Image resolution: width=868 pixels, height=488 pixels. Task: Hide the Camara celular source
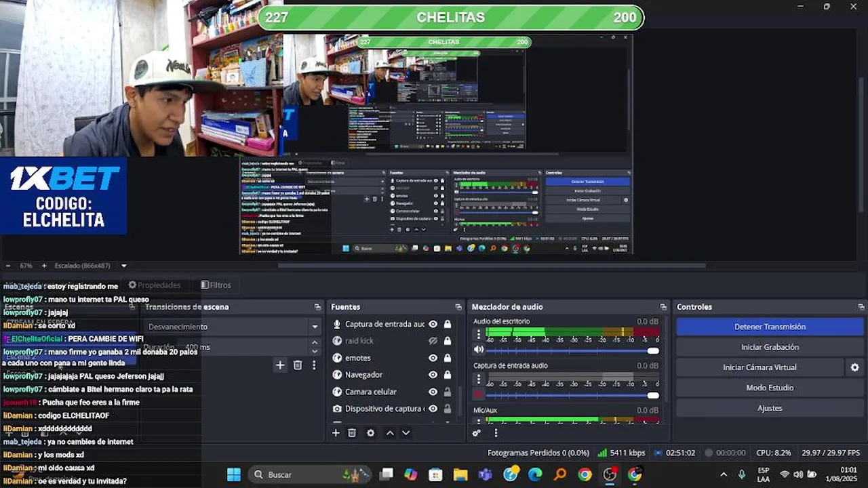433,392
